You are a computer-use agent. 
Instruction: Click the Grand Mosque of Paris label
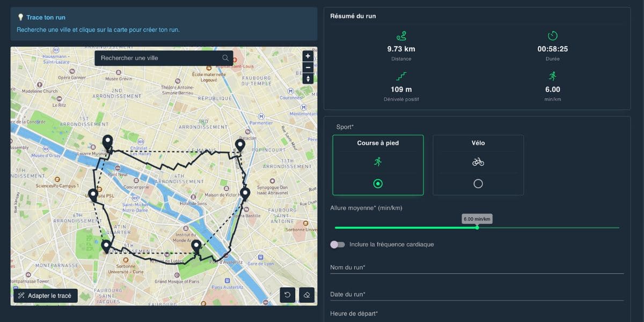click(177, 281)
